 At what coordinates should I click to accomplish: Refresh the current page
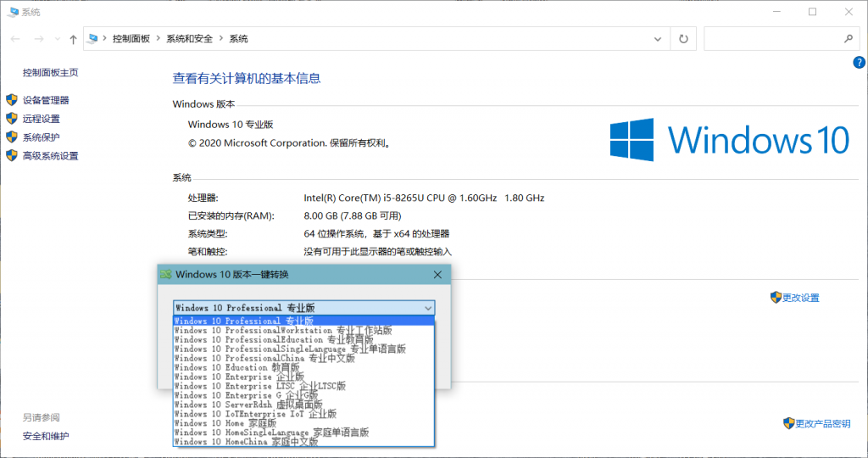pyautogui.click(x=684, y=39)
